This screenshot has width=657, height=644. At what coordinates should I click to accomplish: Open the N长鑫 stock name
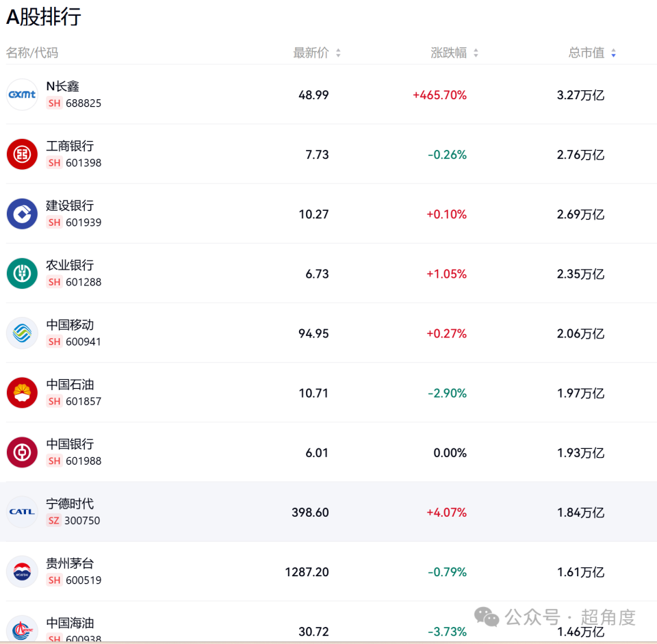tap(62, 86)
